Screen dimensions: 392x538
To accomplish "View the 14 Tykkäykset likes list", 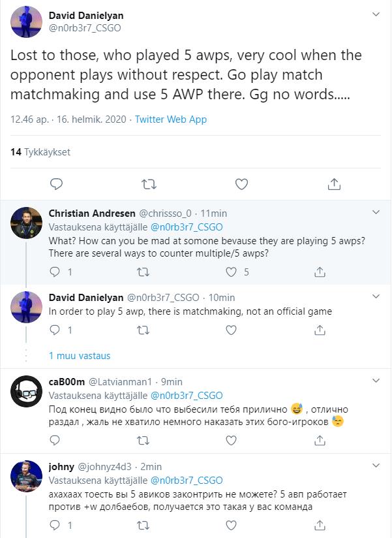I will [40, 151].
